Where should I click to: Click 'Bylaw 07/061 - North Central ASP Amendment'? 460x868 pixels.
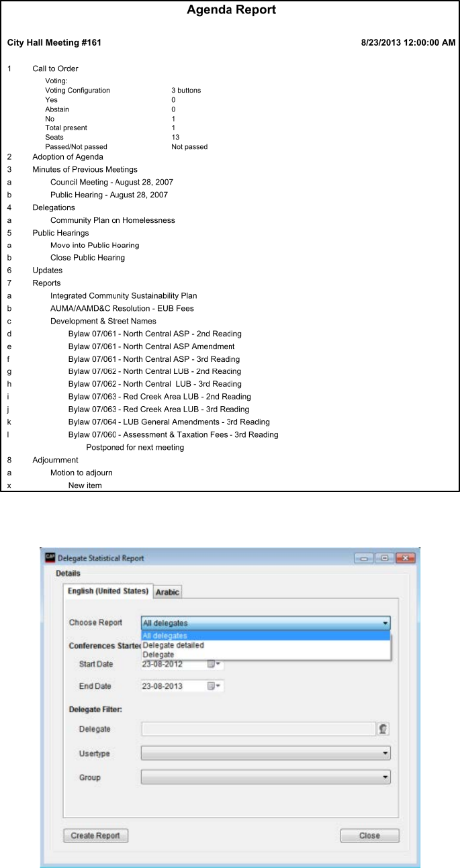[152, 346]
